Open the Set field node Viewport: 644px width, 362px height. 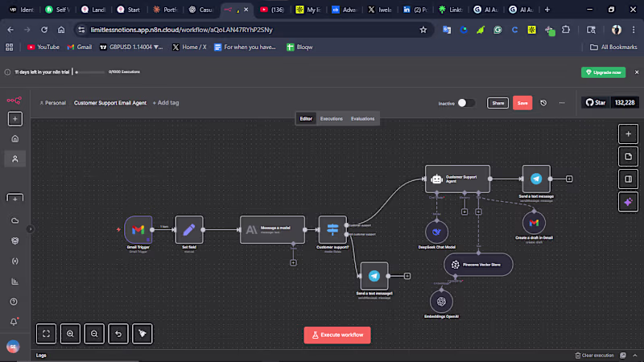pyautogui.click(x=189, y=230)
